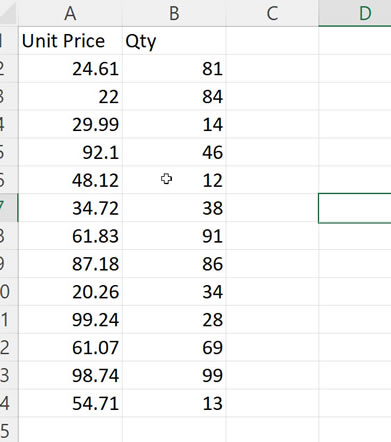
Task: Select column D header
Action: pyautogui.click(x=355, y=13)
